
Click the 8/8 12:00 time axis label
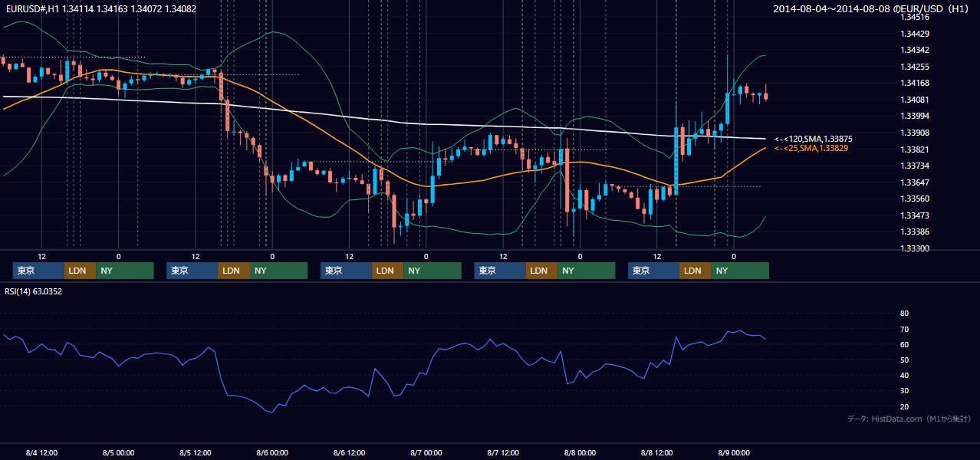(656, 452)
